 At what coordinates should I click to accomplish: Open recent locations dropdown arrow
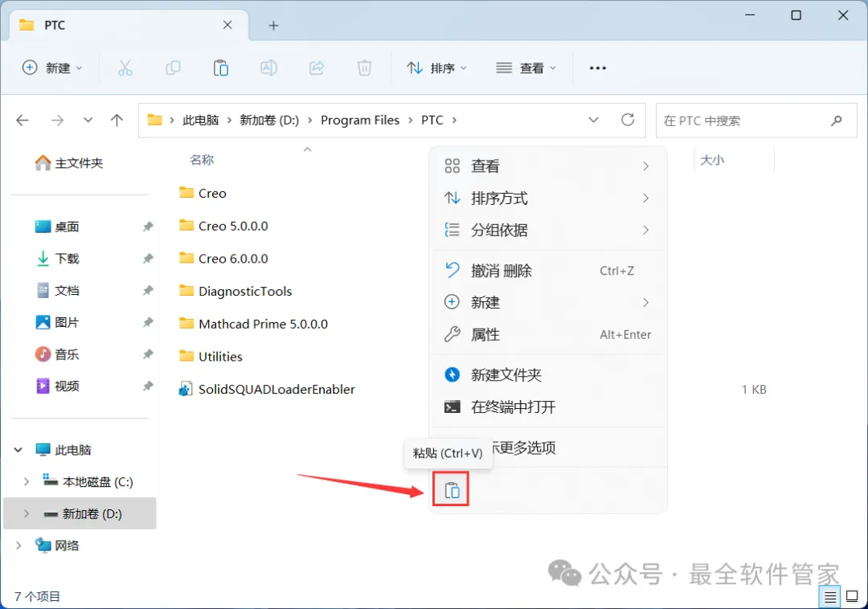[x=88, y=121]
